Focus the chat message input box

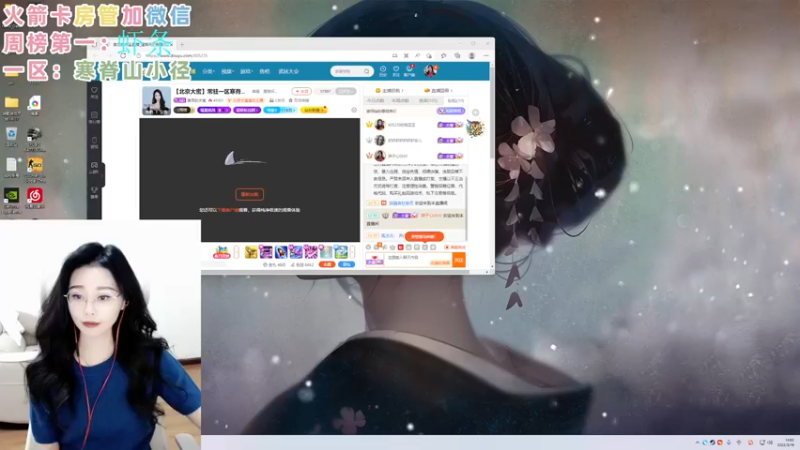click(x=418, y=258)
